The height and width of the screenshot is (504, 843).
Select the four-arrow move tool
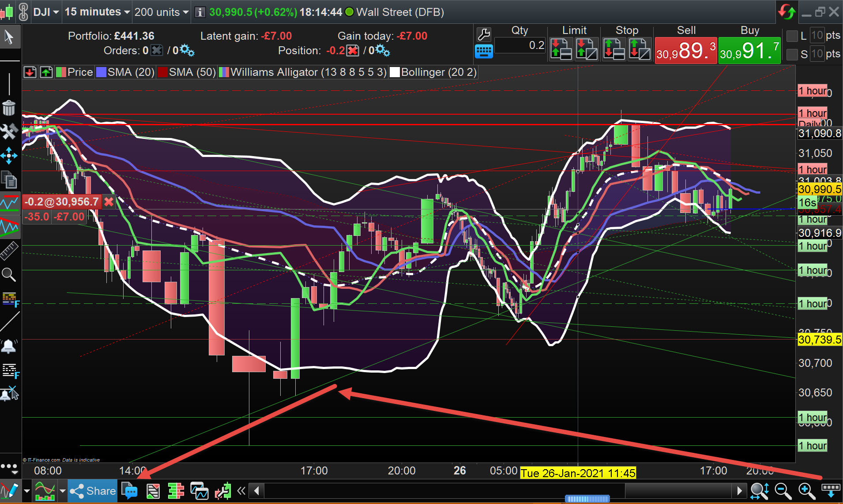pos(9,155)
